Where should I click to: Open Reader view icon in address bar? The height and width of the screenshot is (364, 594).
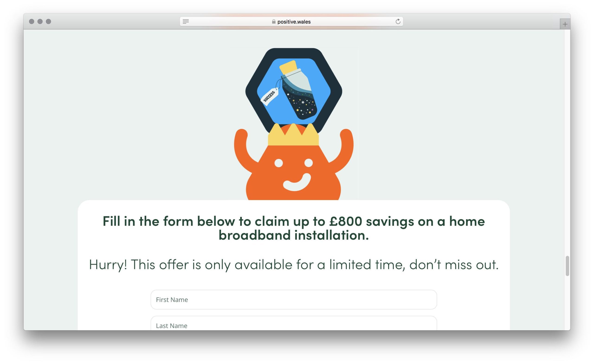tap(186, 22)
